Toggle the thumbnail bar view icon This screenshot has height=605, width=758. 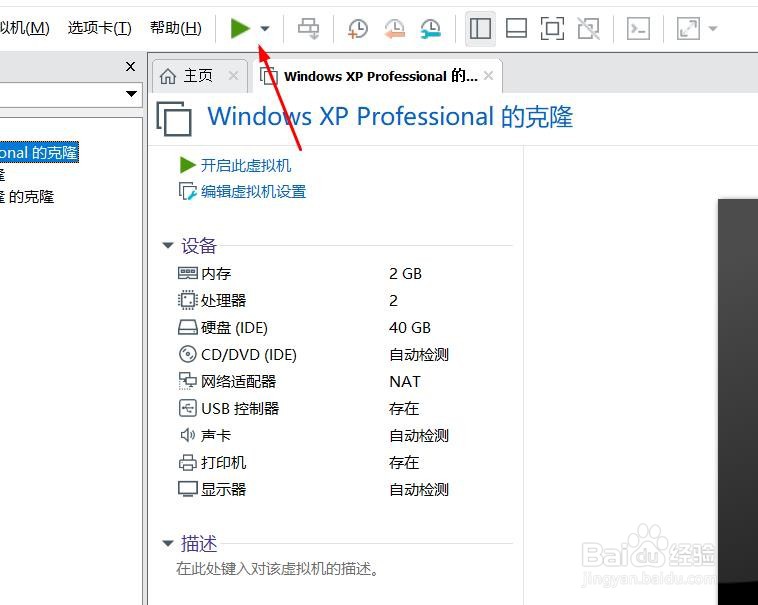tap(516, 29)
